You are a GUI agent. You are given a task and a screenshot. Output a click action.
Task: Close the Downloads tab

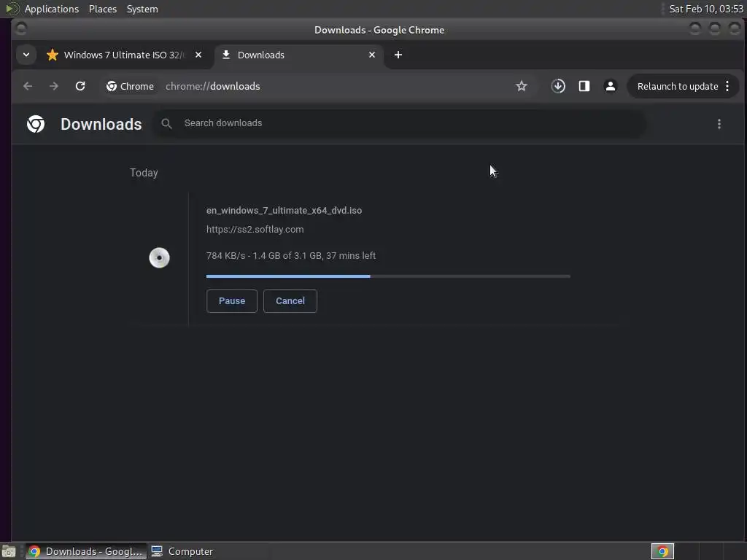tap(372, 55)
